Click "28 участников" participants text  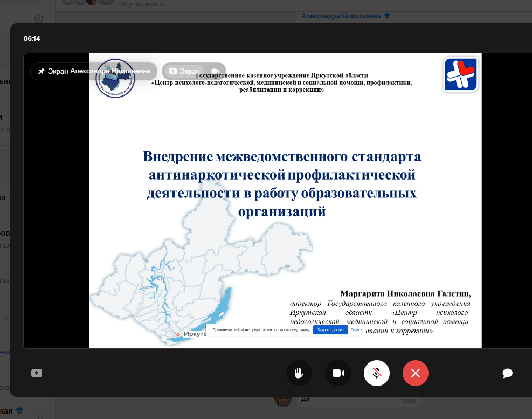coord(142,4)
